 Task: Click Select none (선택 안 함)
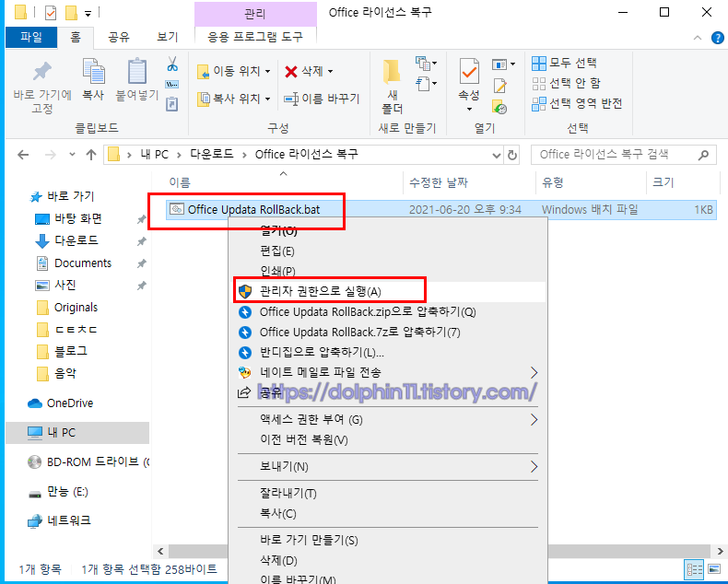point(566,83)
